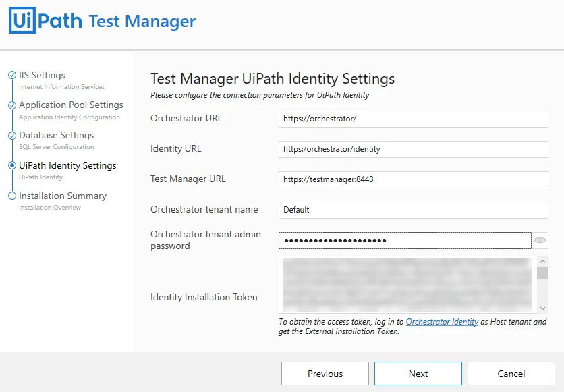Select the UiPath Identity Settings step
This screenshot has height=392, width=564.
pos(67,165)
